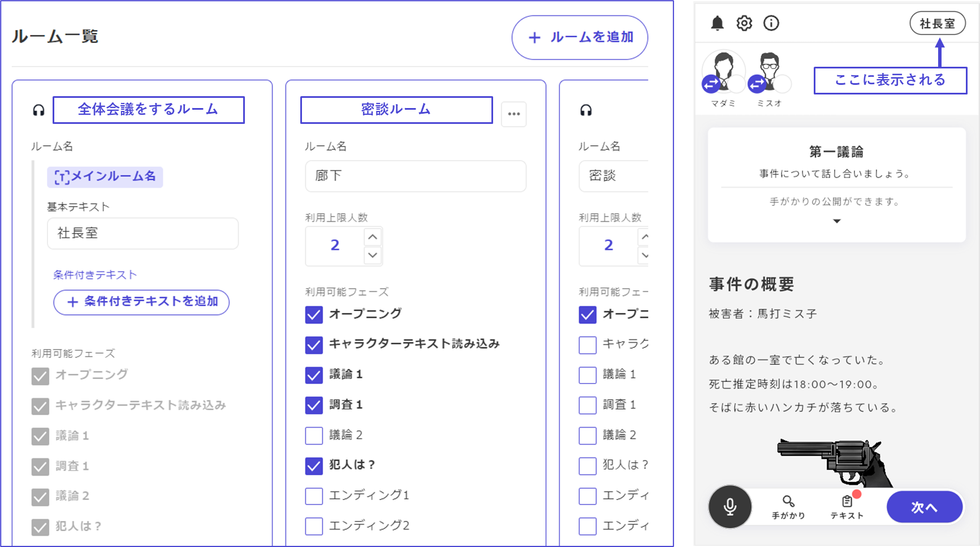Click the ルームを追加 button
This screenshot has width=980, height=547.
coord(580,37)
